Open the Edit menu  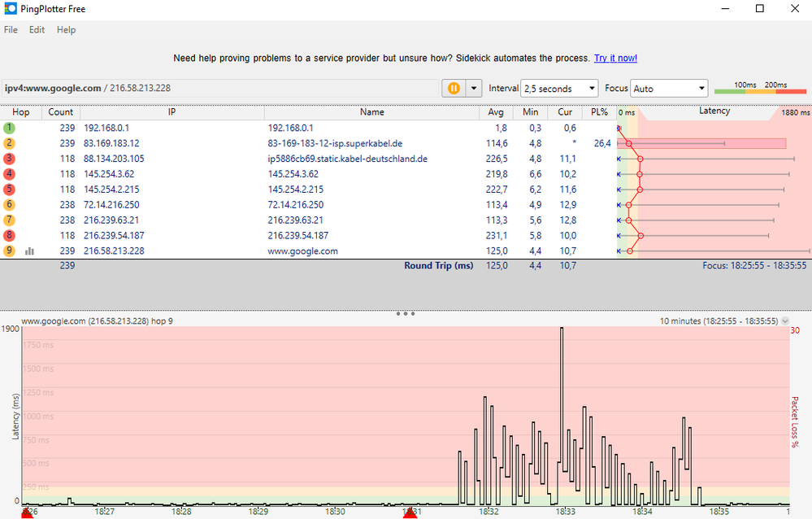point(36,29)
